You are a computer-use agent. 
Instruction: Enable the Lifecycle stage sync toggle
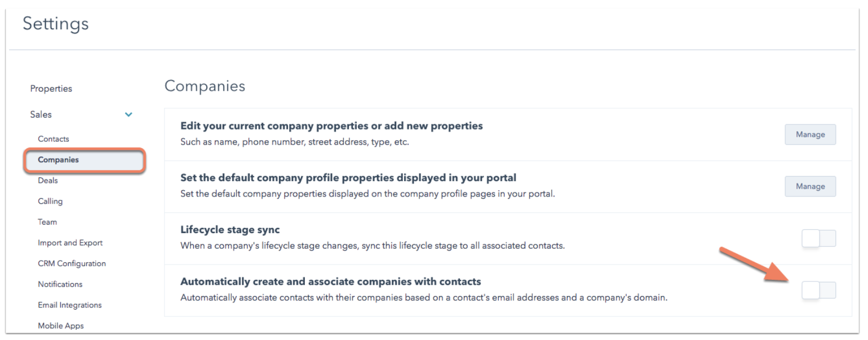pos(818,239)
